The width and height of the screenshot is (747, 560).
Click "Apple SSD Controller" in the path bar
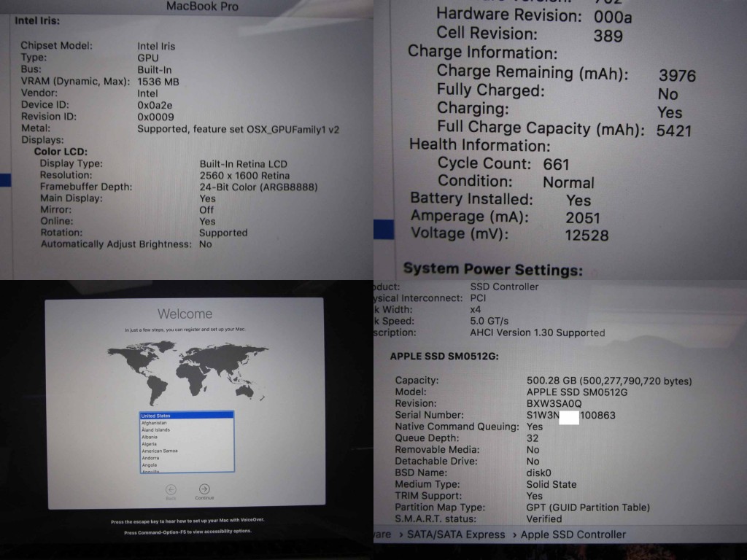tap(573, 534)
